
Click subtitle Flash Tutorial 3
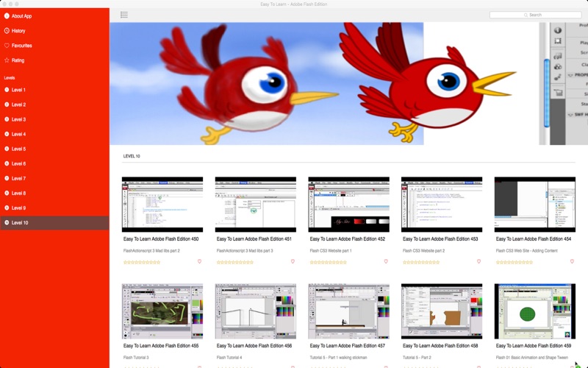(x=136, y=358)
